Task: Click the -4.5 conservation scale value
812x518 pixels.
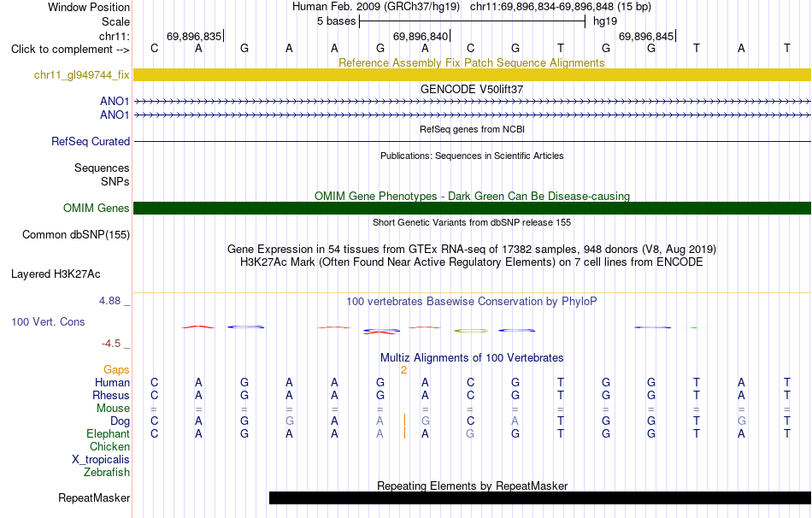Action: pos(111,344)
